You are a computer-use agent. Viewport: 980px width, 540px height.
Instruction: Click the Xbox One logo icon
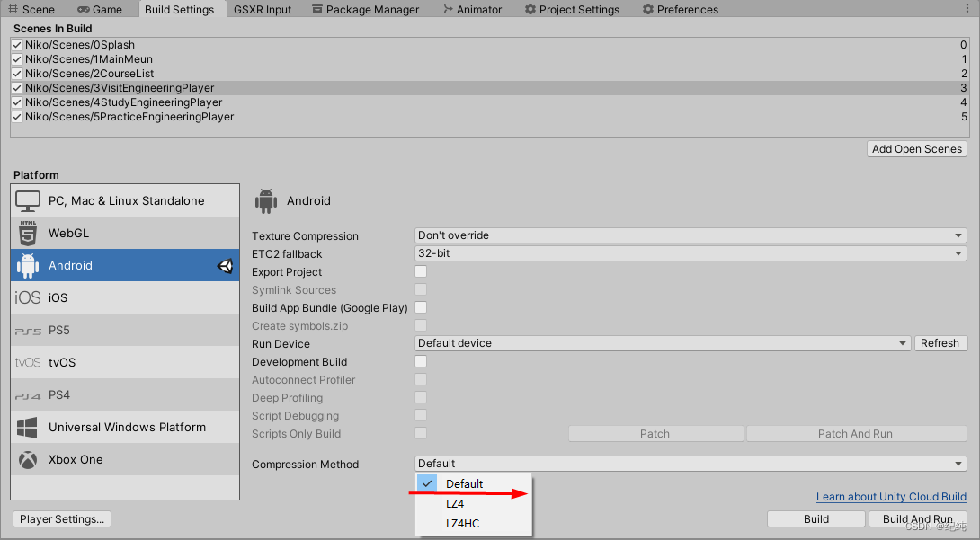click(28, 460)
